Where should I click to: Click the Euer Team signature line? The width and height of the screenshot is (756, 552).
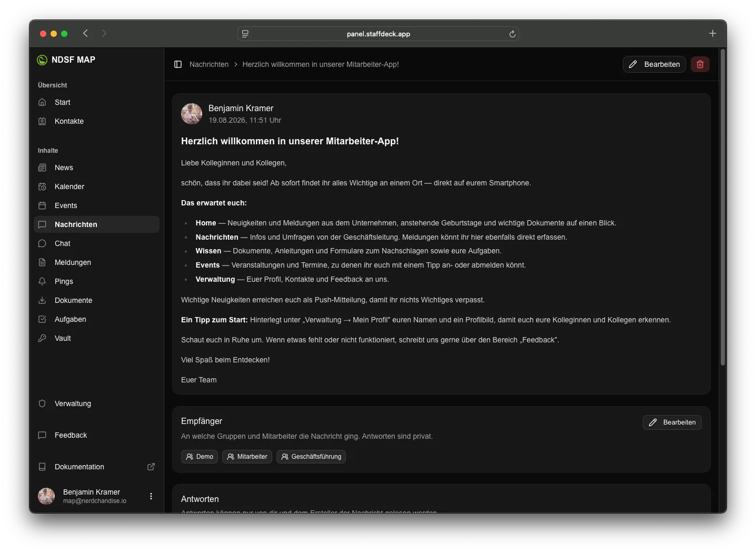199,380
